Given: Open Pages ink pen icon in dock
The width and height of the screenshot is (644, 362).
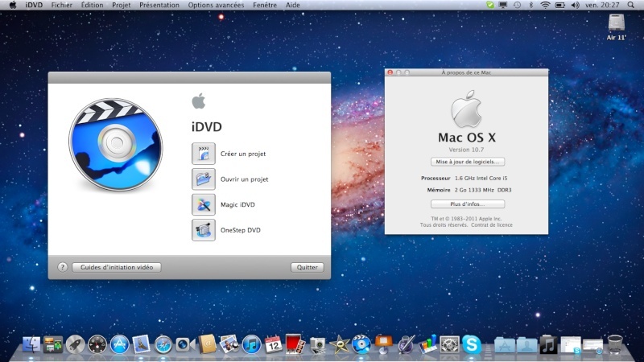Looking at the screenshot, I should point(406,344).
